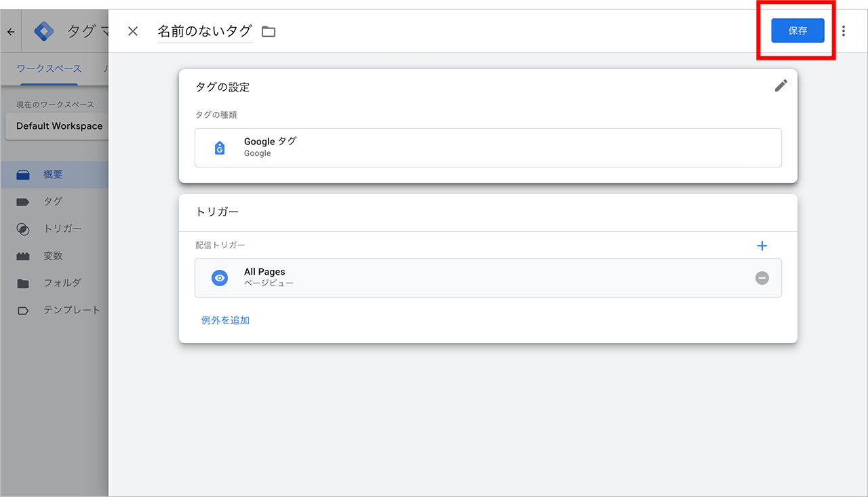Click the blue plus to add a trigger
Viewport: 868px width, 497px height.
coord(762,245)
